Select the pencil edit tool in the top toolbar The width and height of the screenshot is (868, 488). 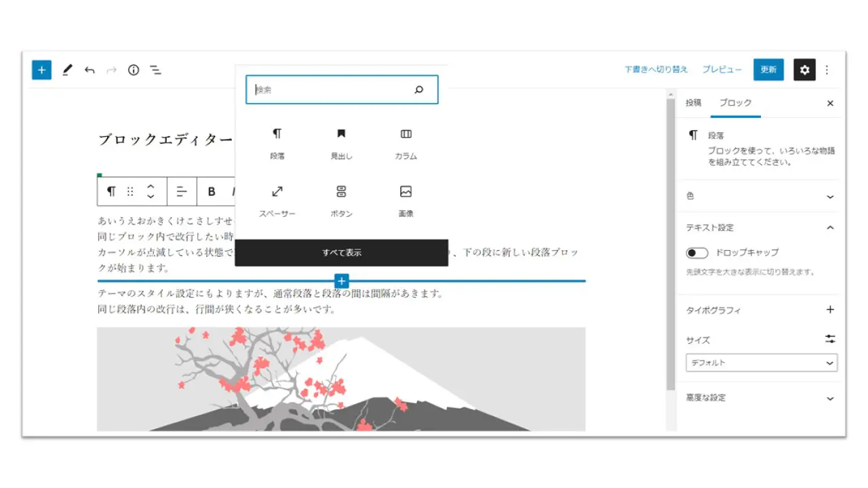coord(66,70)
